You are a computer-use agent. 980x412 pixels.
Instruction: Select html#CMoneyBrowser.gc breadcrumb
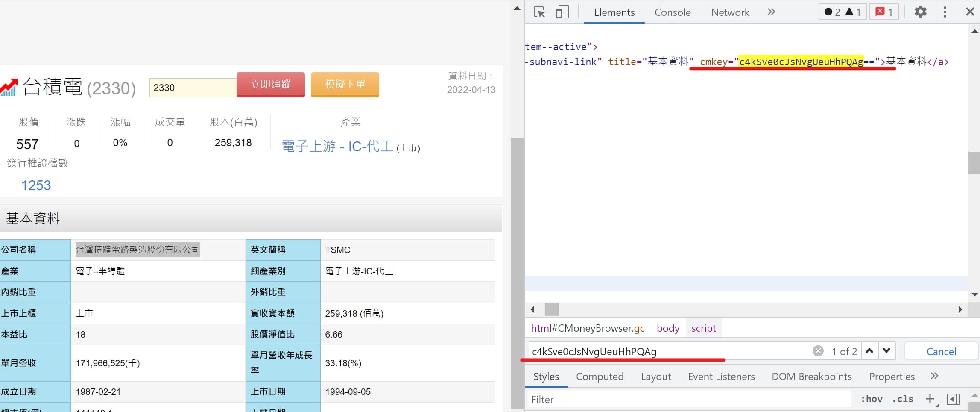(588, 328)
